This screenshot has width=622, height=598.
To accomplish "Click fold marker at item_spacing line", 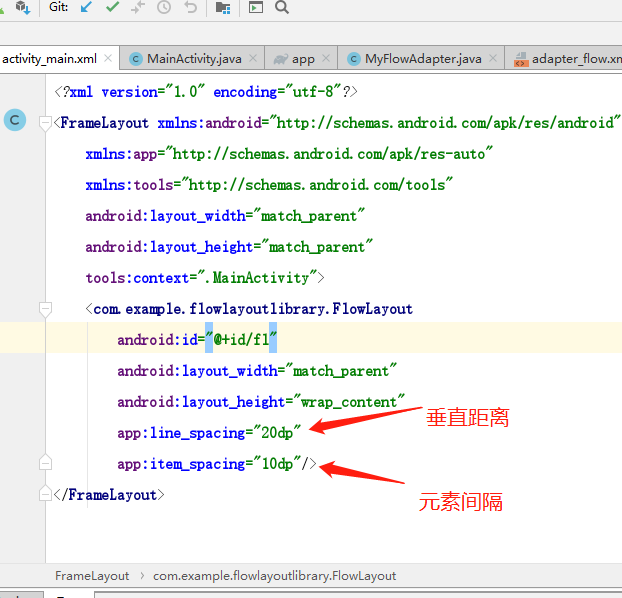I will (x=46, y=462).
